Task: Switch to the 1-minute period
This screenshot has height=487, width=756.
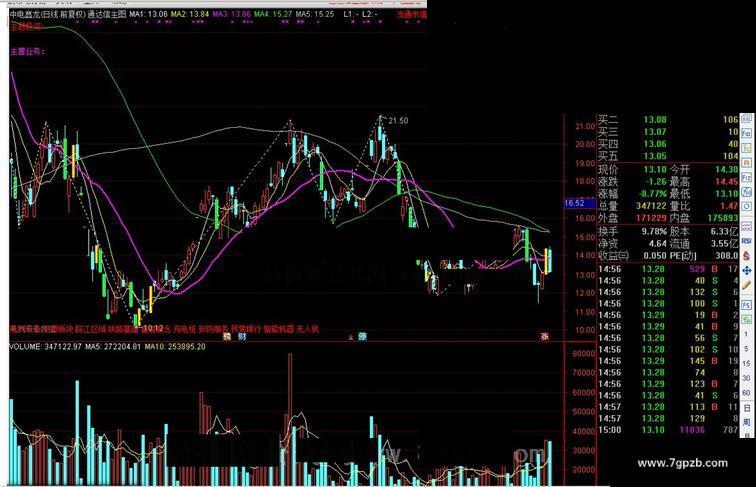Action: point(746,334)
